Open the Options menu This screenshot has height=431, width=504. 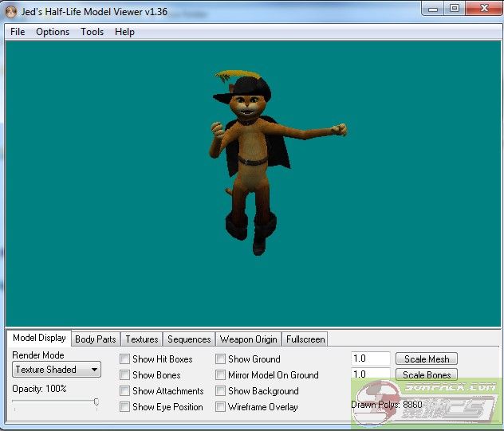(53, 32)
